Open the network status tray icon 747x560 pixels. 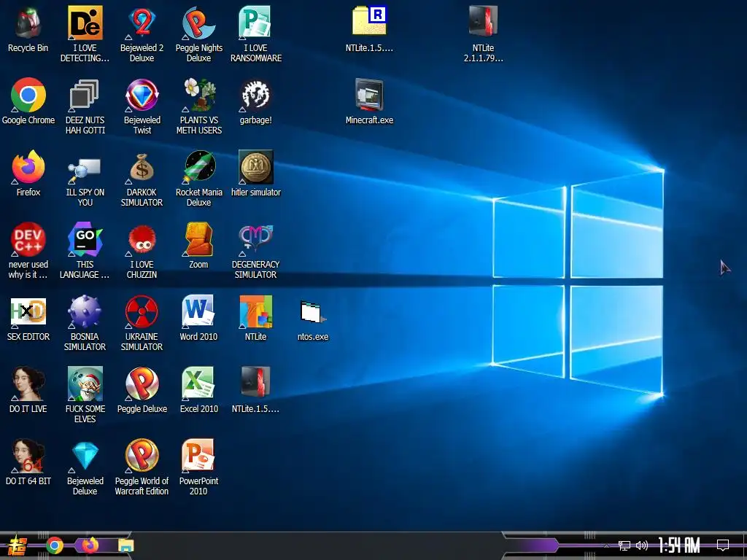coord(624,545)
